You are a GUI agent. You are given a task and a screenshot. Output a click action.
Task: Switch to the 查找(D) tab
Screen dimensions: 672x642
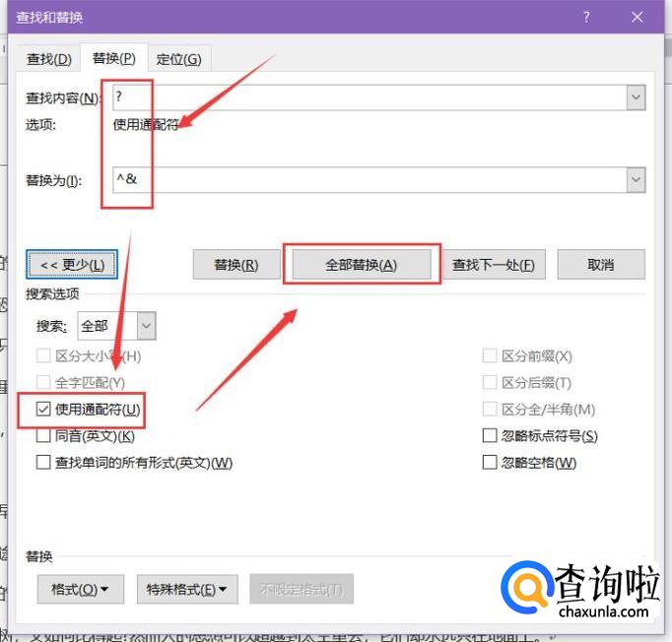(x=49, y=59)
